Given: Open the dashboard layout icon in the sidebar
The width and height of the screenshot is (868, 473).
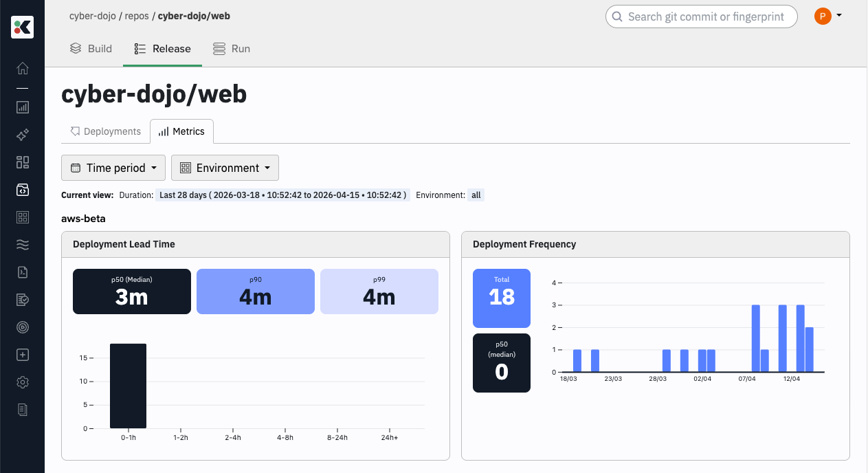Looking at the screenshot, I should [x=23, y=162].
